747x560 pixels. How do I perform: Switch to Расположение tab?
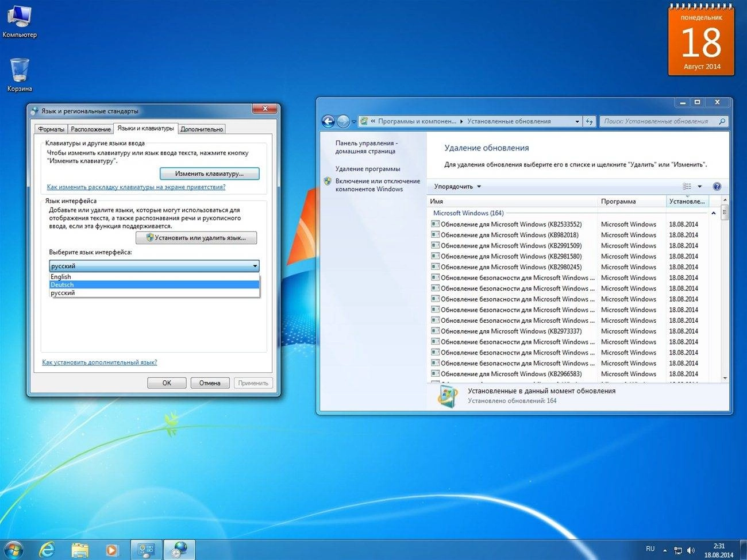[x=91, y=129]
